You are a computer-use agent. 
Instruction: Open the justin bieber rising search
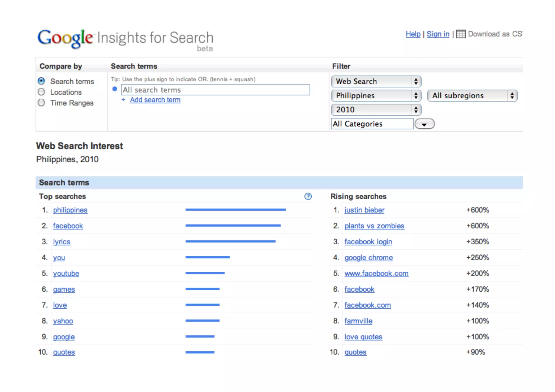pos(364,210)
